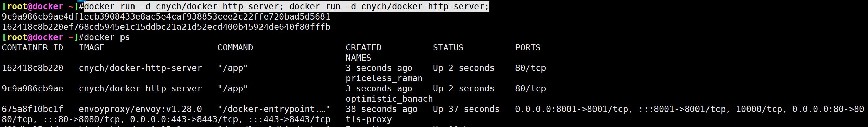868x127 pixels.
Task: Click the optimistic_banach container name
Action: coord(389,99)
